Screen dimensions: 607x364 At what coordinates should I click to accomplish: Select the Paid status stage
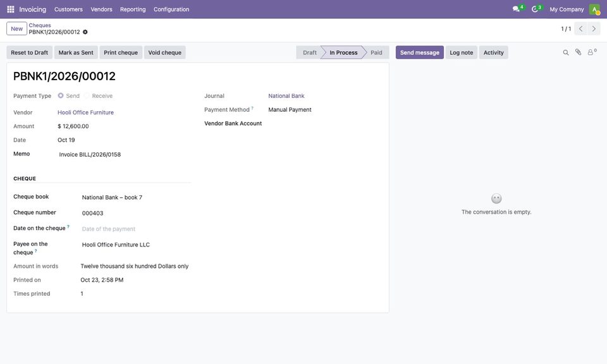point(376,52)
